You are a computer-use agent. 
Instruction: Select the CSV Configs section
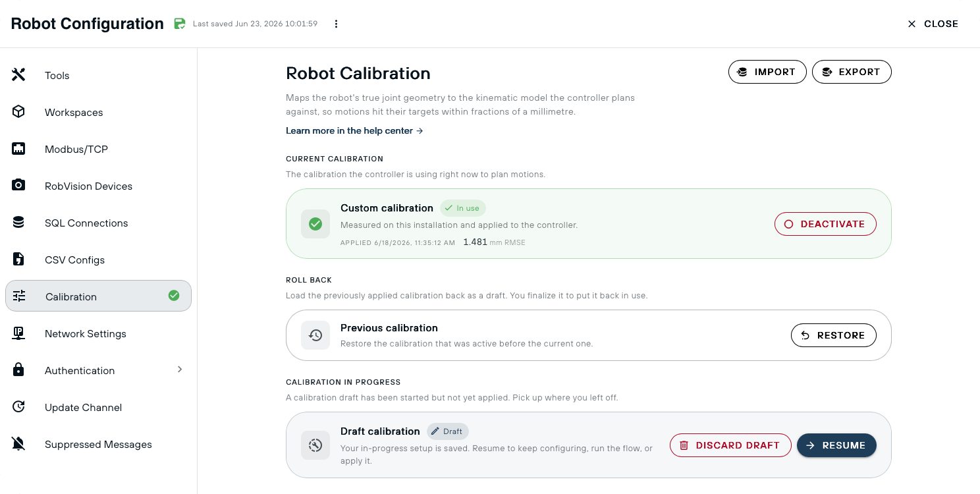(x=99, y=260)
